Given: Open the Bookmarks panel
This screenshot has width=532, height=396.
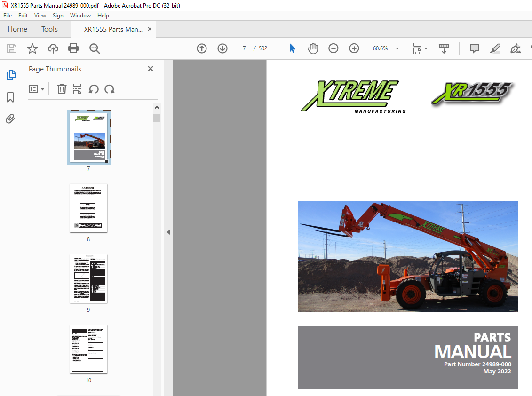Looking at the screenshot, I should pyautogui.click(x=10, y=97).
